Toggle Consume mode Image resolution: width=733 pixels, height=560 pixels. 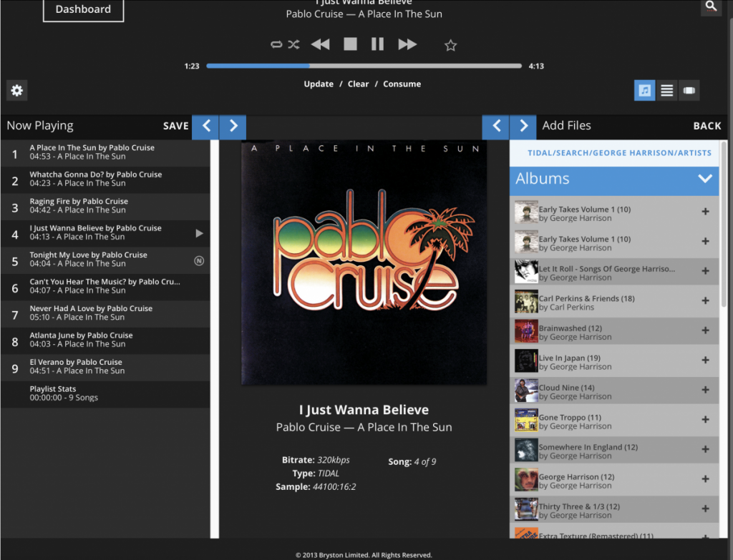402,84
